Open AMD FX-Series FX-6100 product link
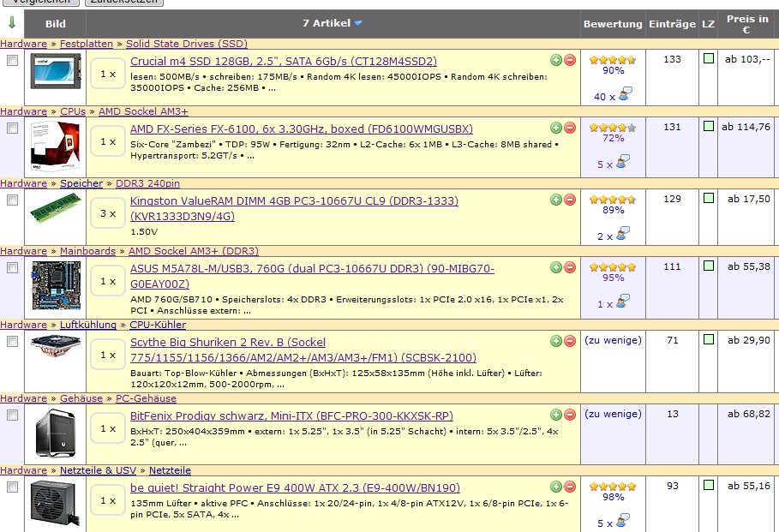The height and width of the screenshot is (532, 779). pyautogui.click(x=302, y=129)
